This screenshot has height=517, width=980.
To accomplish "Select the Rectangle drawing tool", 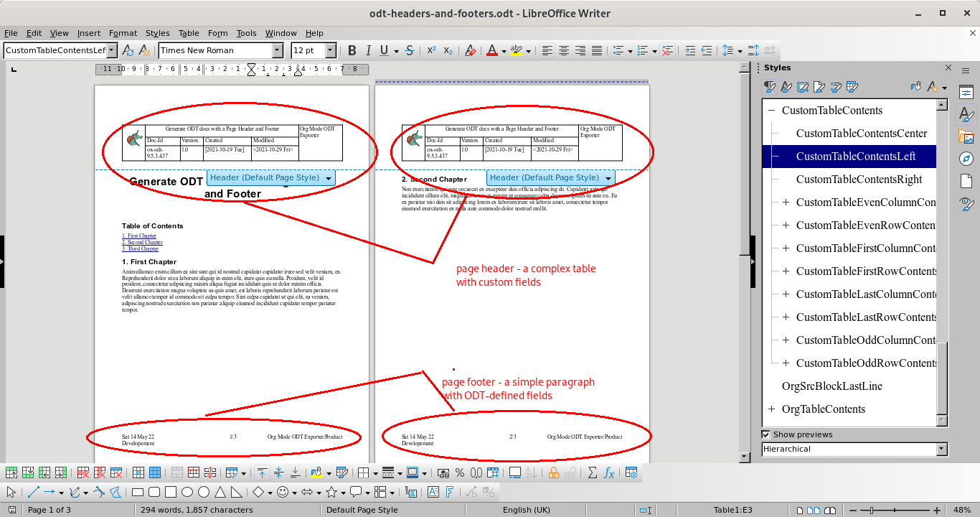I will (x=138, y=493).
